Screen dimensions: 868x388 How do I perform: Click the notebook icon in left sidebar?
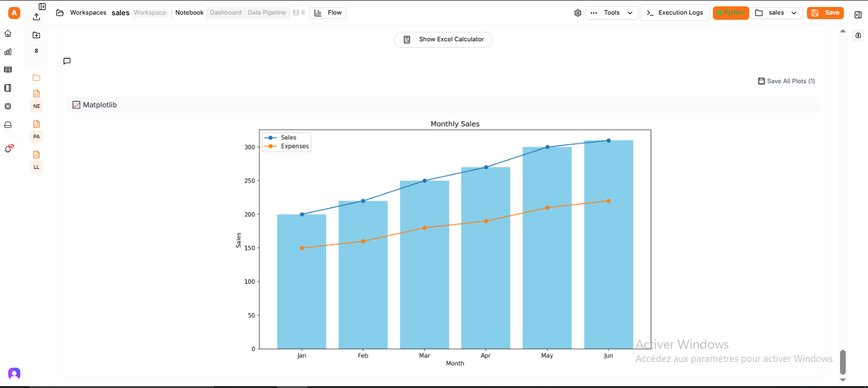(8, 88)
